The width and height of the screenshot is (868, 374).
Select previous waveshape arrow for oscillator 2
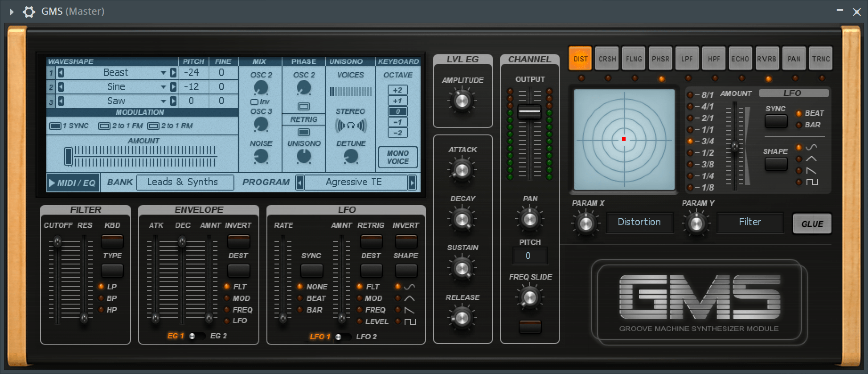point(61,87)
